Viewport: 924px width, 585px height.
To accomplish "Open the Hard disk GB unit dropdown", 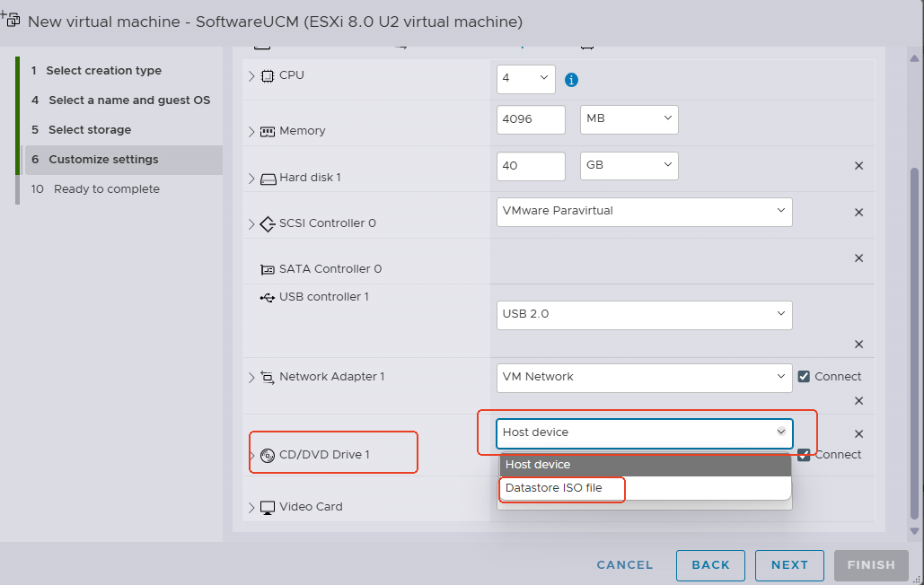I will click(x=629, y=166).
